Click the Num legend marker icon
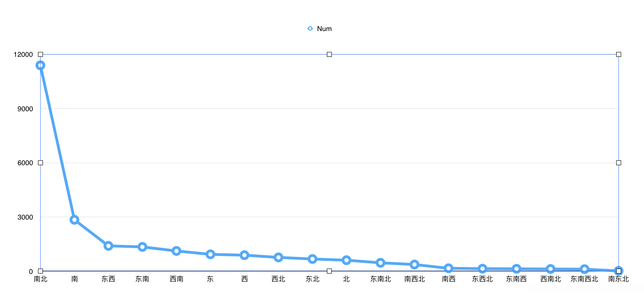Screen dimensions: 644x296 [x=310, y=29]
